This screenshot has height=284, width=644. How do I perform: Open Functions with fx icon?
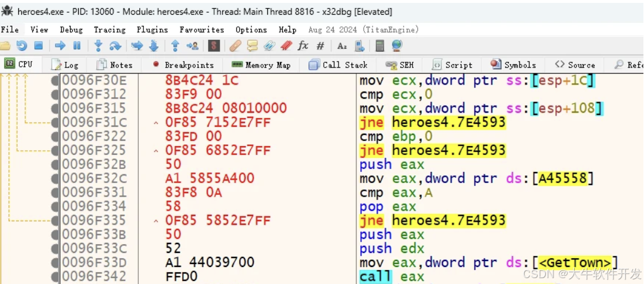coord(303,46)
